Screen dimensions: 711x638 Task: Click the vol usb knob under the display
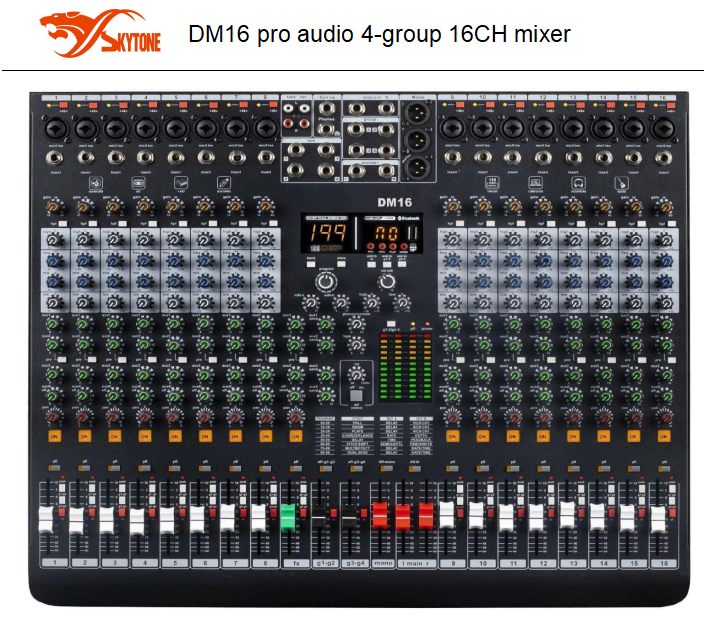tap(387, 282)
